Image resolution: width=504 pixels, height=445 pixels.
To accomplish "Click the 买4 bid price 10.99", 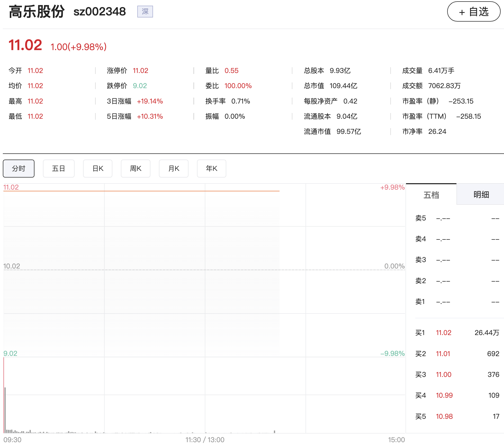I will [x=444, y=395].
